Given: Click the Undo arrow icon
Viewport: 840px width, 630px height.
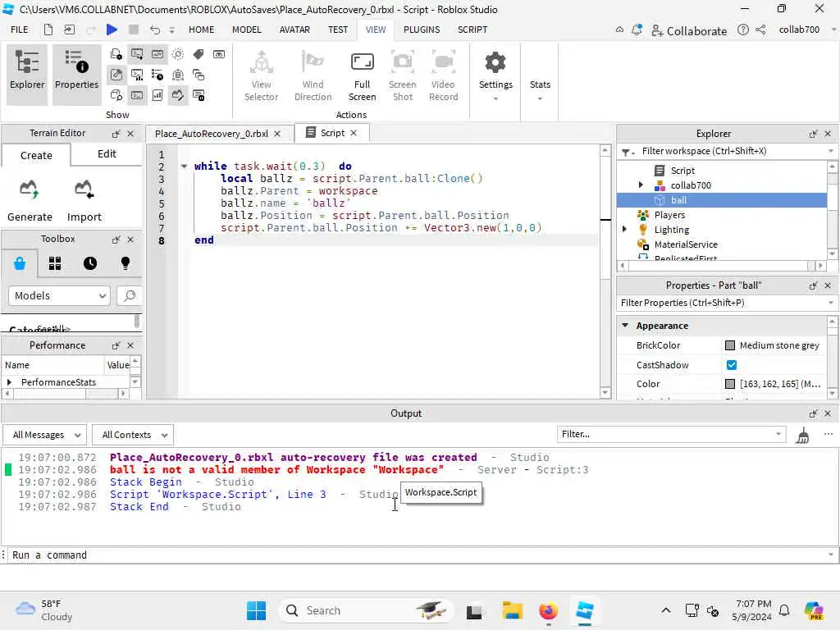Looking at the screenshot, I should 155,30.
